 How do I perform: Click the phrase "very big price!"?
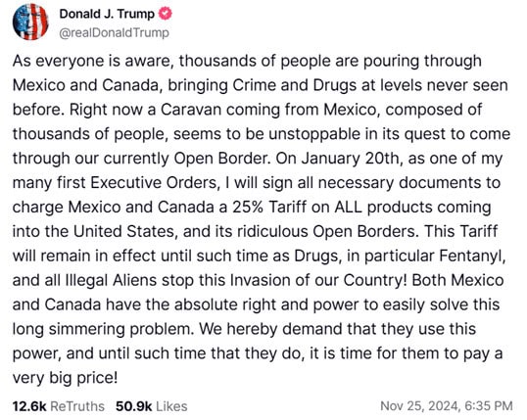[x=66, y=378]
